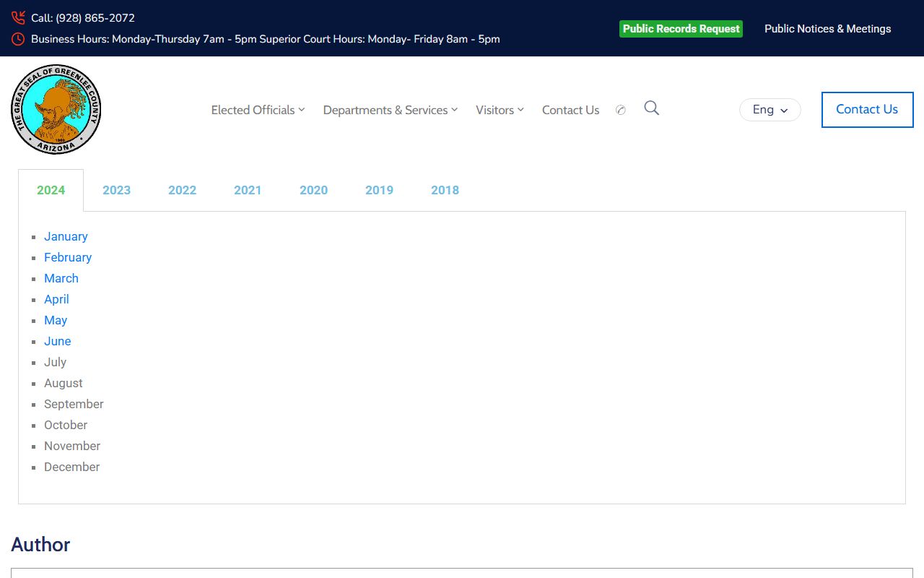Open the search magnifier icon
This screenshot has height=578, width=924.
pos(651,108)
